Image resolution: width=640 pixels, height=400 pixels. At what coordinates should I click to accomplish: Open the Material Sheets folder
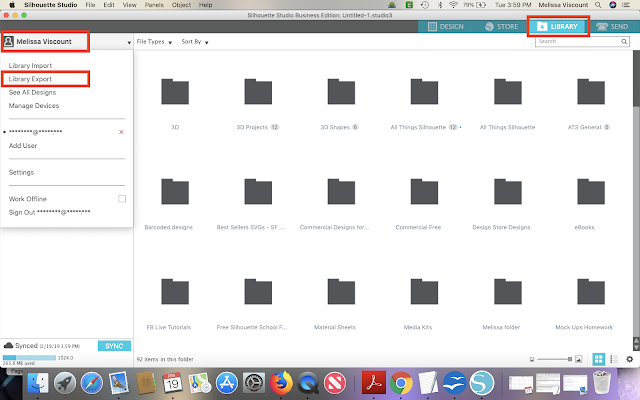tap(341, 291)
